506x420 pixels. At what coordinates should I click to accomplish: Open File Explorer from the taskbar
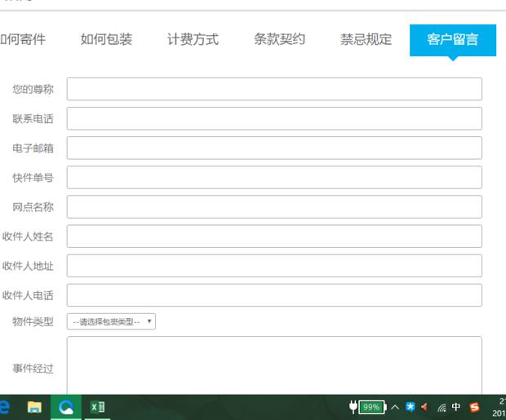pos(35,407)
